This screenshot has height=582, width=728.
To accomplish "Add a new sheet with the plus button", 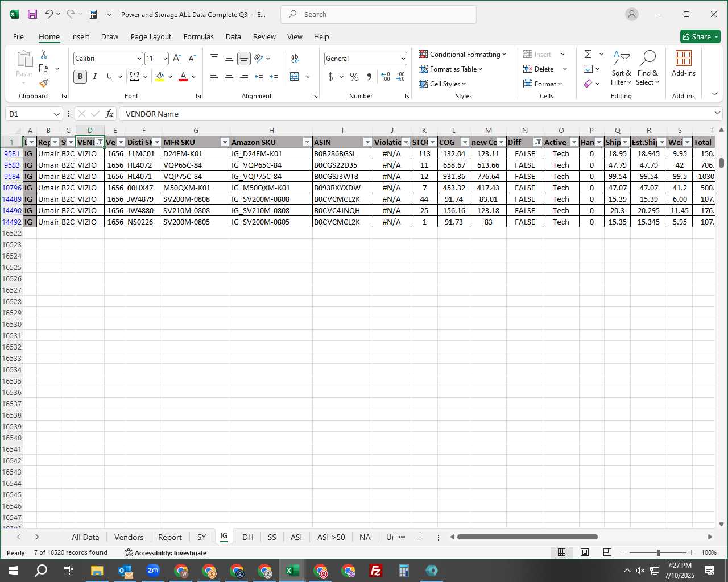I will click(420, 537).
